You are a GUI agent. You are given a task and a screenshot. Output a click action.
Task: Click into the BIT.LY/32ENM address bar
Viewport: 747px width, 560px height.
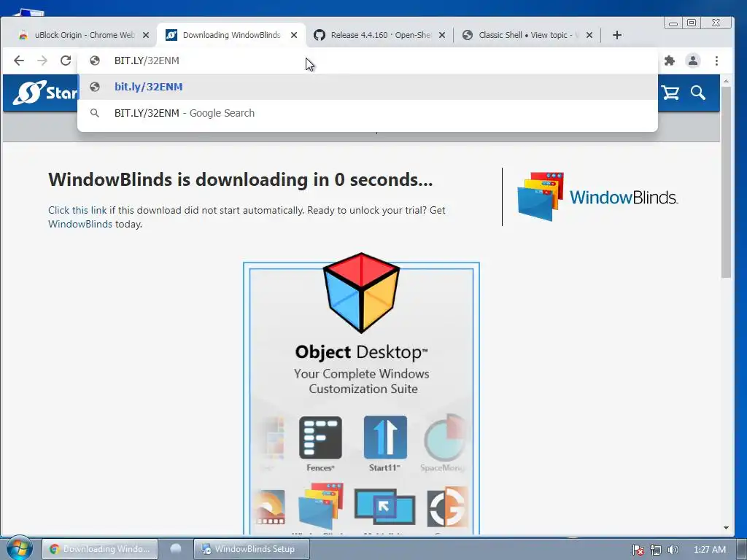click(368, 61)
